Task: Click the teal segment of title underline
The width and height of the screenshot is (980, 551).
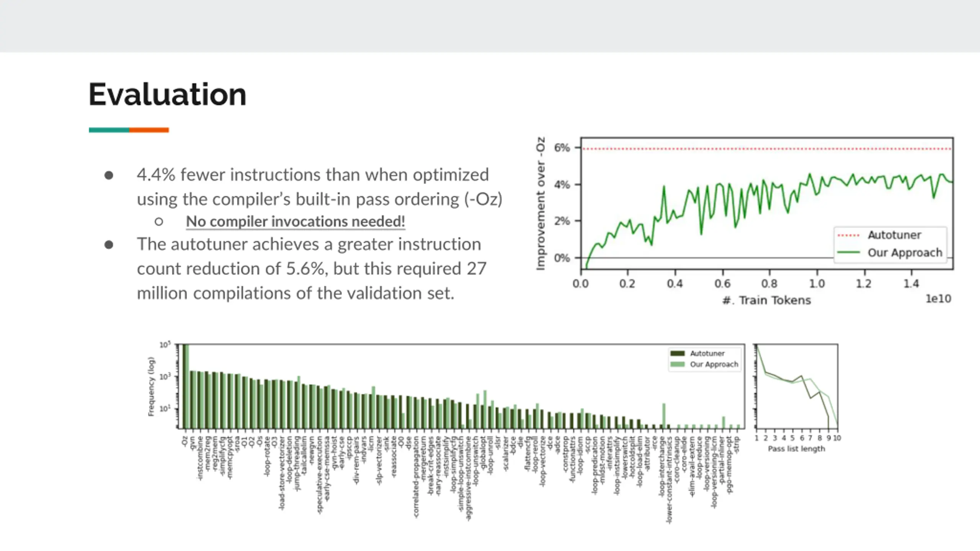Action: (x=109, y=130)
